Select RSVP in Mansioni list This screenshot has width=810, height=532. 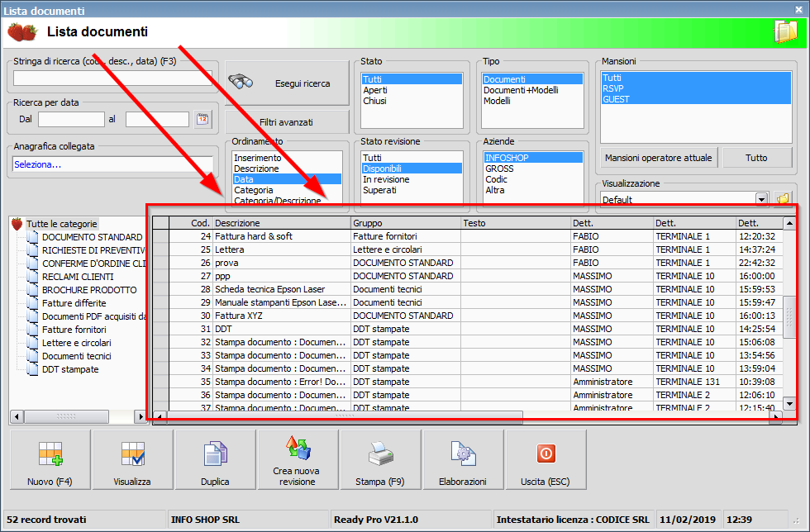pos(696,88)
